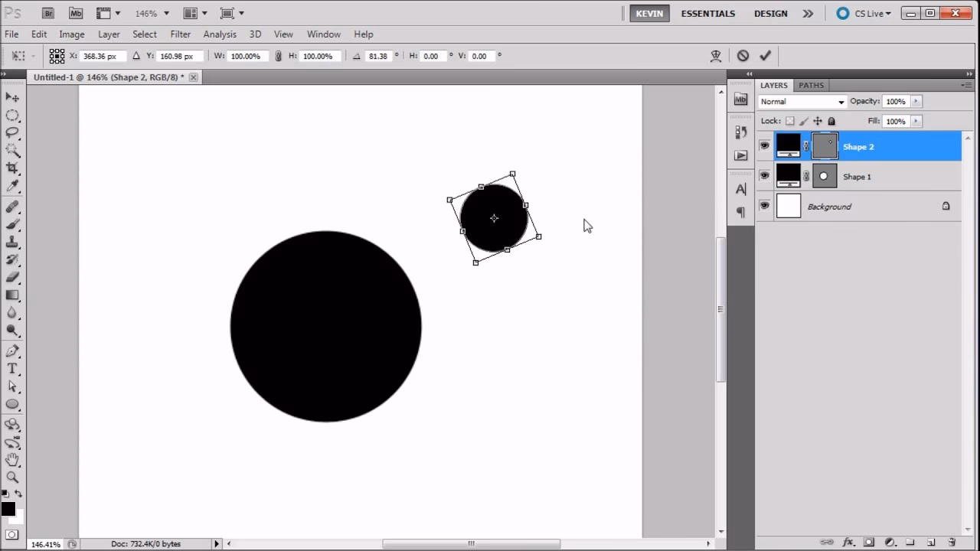Toggle visibility of Shape 2 layer
The width and height of the screenshot is (980, 551).
tap(764, 145)
